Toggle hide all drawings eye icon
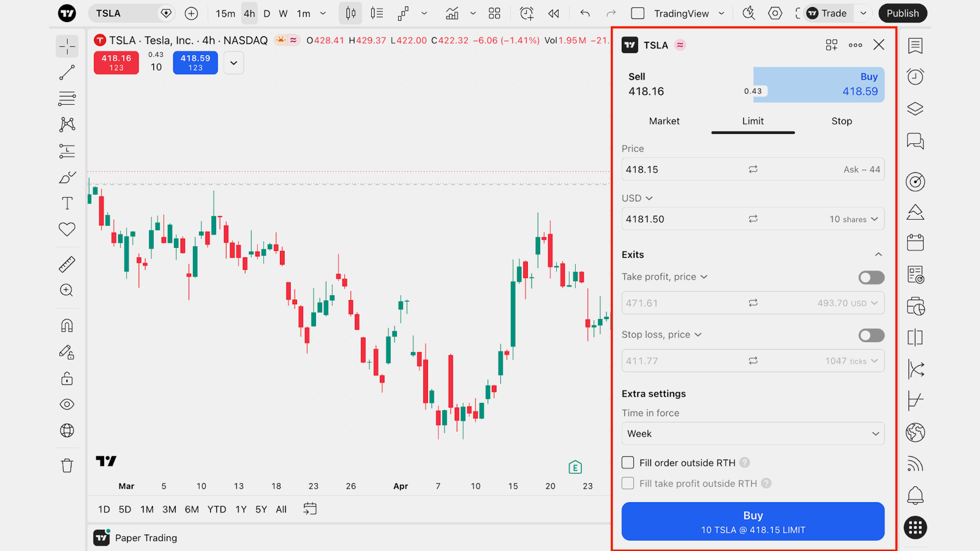The image size is (980, 551). (67, 404)
